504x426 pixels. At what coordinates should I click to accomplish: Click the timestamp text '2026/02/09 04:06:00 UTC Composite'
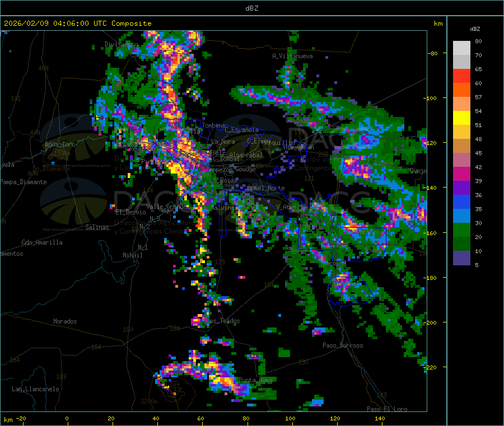(77, 24)
